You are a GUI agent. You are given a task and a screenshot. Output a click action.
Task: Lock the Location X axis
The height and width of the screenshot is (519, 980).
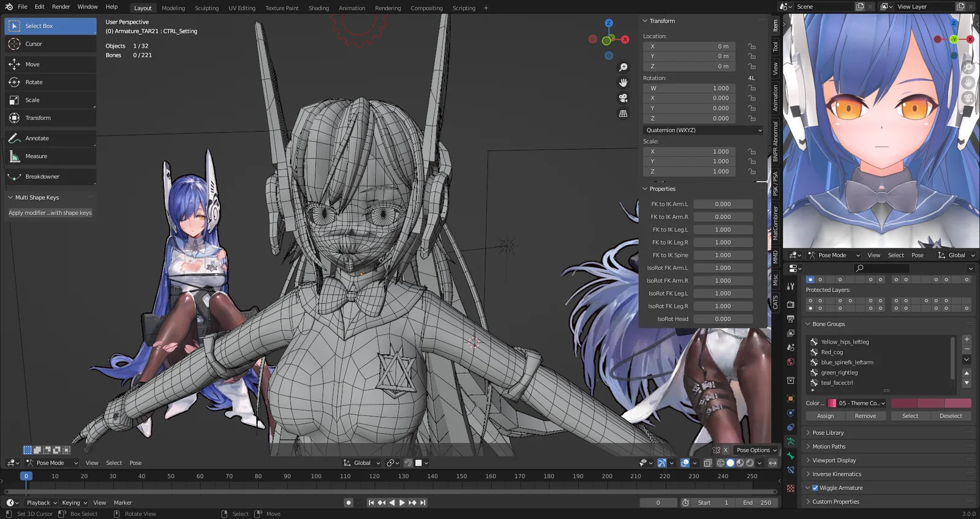tap(752, 47)
